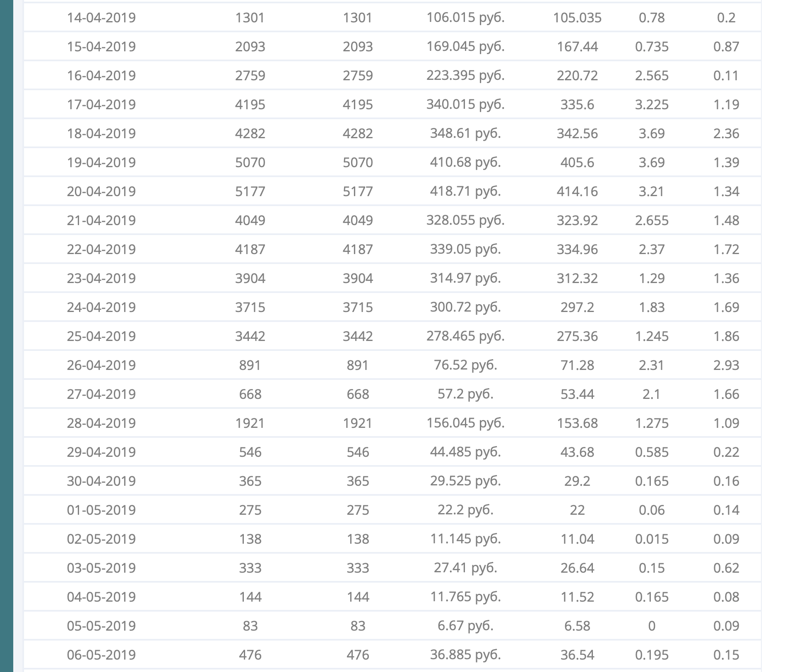The height and width of the screenshot is (672, 809).
Task: Click the 418.71 руб. amount cell
Action: 465,191
